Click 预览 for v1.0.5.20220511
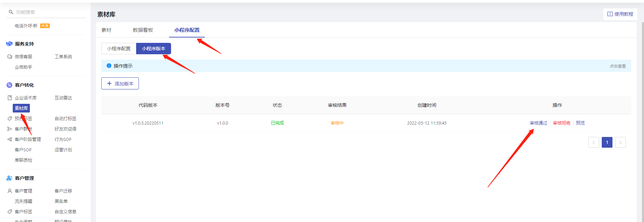This screenshot has height=222, width=644. pos(580,123)
